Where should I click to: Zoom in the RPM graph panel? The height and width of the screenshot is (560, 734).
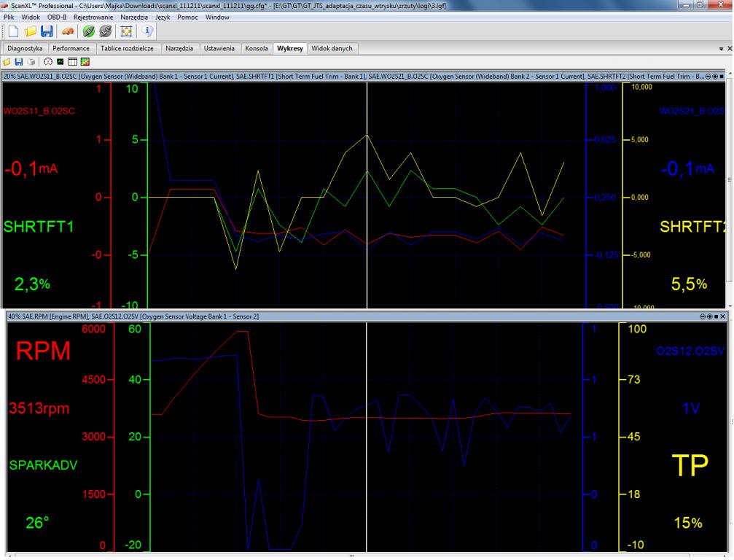710,316
